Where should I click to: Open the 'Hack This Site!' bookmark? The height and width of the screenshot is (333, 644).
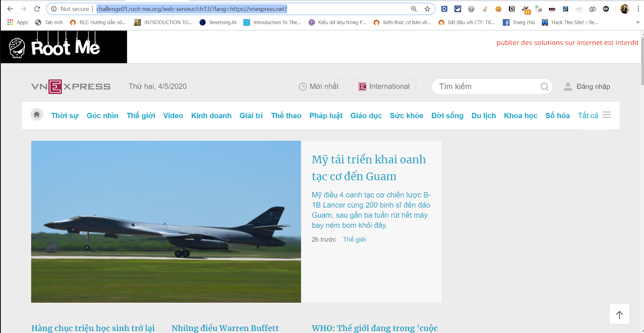pos(570,23)
